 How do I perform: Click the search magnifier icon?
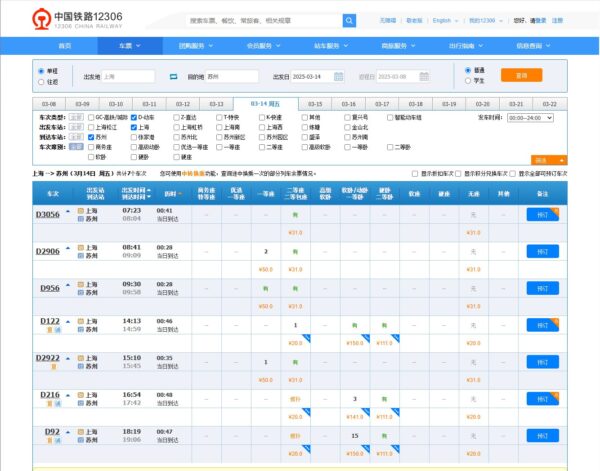[x=349, y=20]
